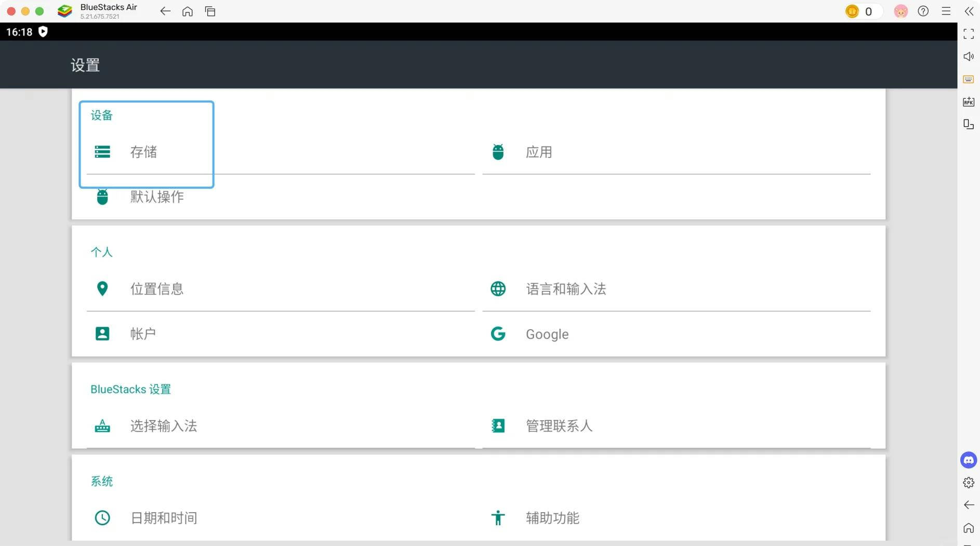Screen dimensions: 980x546
Task: Open the hamburger menu in the title bar
Action: 946,11
